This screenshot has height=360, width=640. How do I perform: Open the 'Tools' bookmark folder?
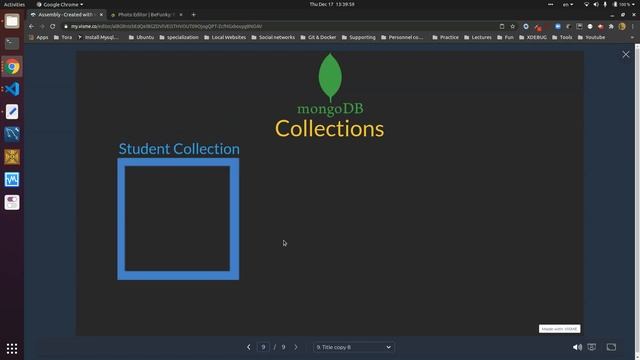[562, 37]
